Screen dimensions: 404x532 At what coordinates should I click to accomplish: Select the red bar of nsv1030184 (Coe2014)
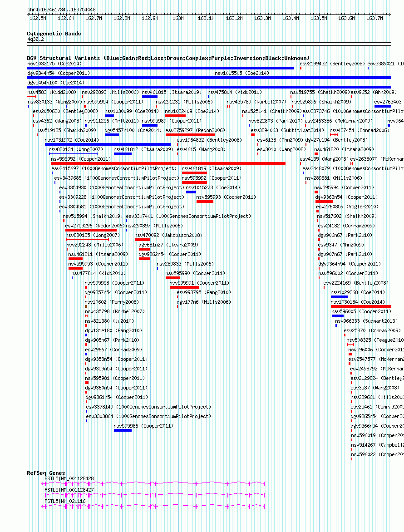[361, 307]
